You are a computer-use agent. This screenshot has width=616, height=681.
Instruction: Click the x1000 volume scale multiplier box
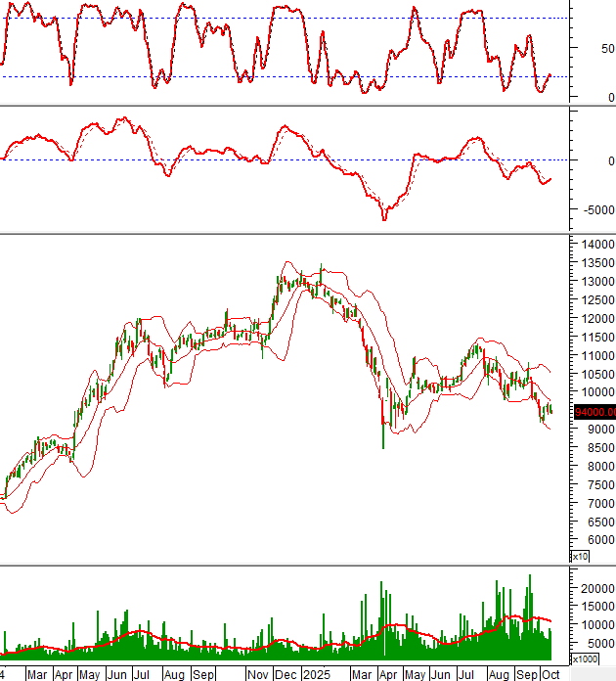[x=586, y=658]
